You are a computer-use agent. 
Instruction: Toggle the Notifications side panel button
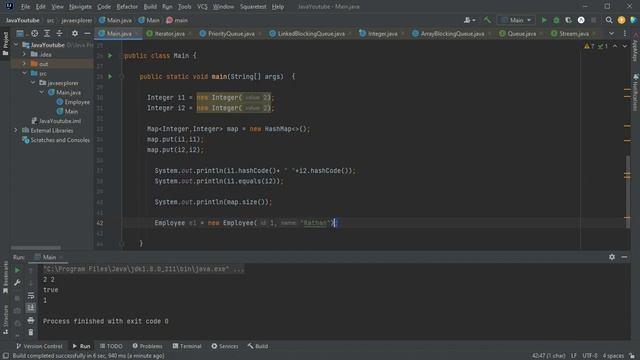coord(636,93)
